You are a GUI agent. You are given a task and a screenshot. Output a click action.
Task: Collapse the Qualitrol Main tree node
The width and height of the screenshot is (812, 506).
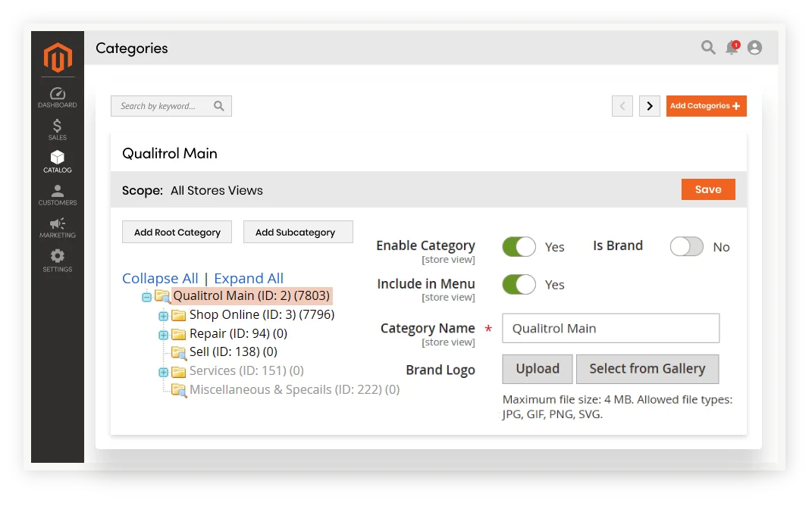tap(146, 297)
